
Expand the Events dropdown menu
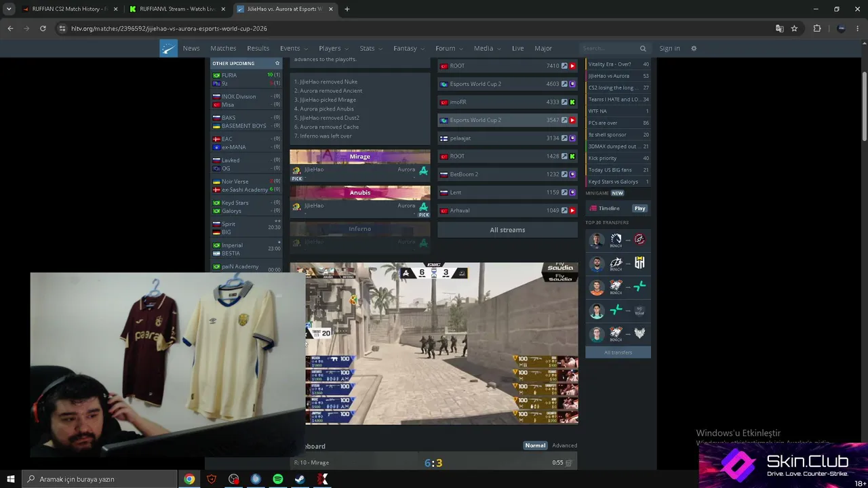tap(294, 49)
